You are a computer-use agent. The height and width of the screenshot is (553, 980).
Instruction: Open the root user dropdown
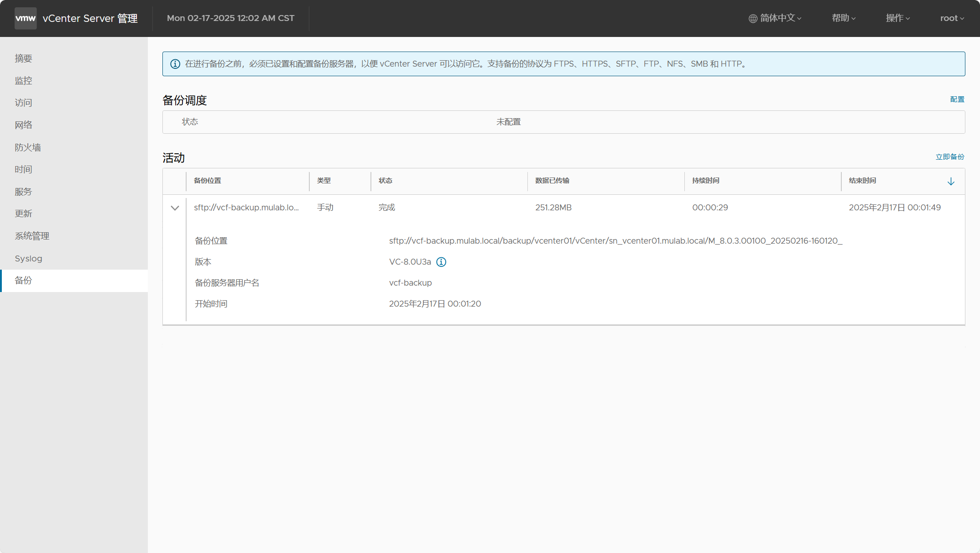coord(952,18)
